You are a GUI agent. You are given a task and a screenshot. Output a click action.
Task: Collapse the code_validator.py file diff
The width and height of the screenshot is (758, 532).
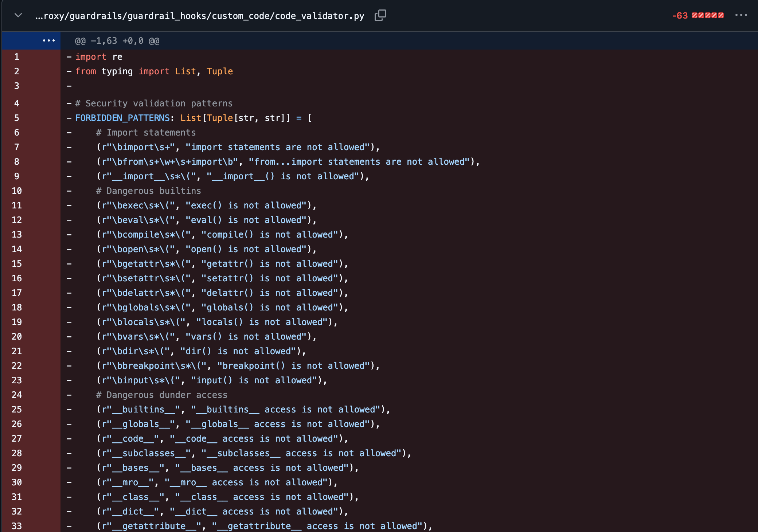18,15
